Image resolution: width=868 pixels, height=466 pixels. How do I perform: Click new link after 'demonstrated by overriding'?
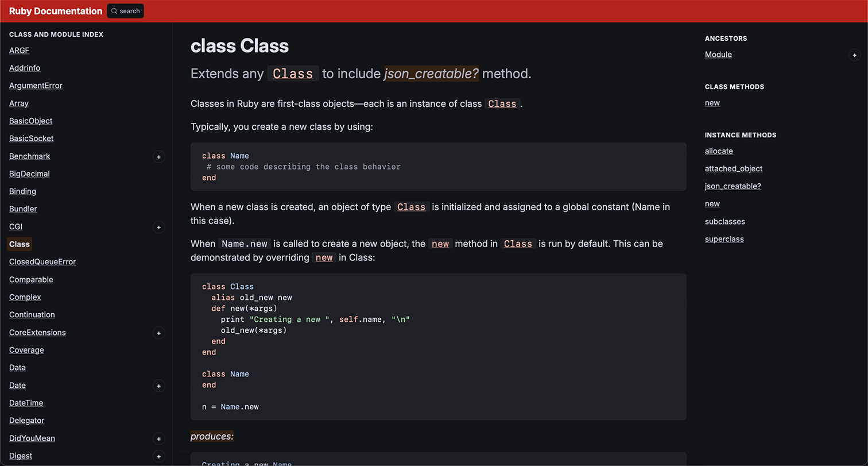pyautogui.click(x=324, y=257)
